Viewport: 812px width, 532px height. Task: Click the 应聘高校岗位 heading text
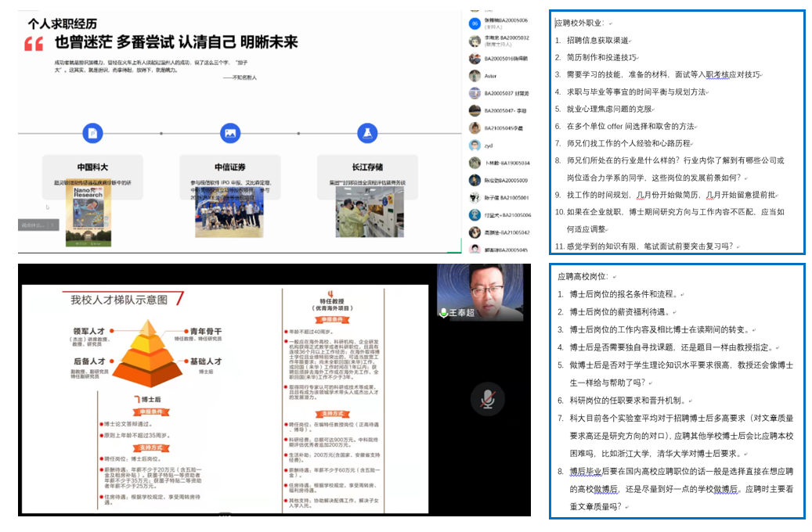583,277
